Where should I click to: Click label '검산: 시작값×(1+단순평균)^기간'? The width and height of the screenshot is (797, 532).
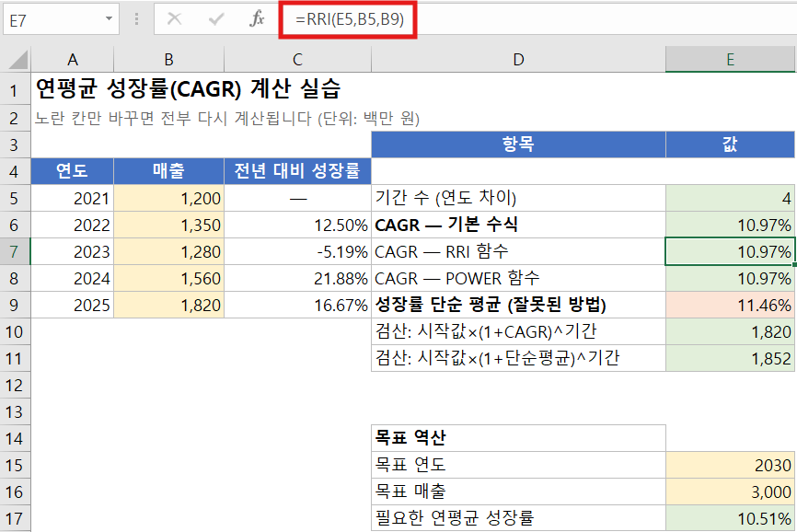click(518, 358)
